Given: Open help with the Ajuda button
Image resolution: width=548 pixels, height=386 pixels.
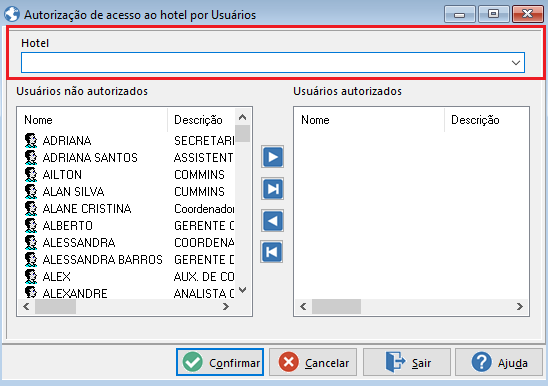Looking at the screenshot, I should tap(499, 362).
